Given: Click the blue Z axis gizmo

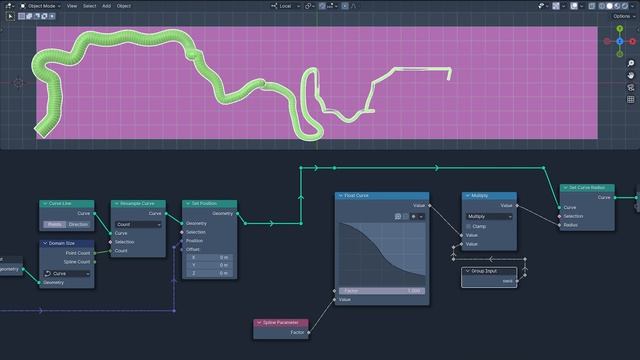Looking at the screenshot, I should coord(620,41).
